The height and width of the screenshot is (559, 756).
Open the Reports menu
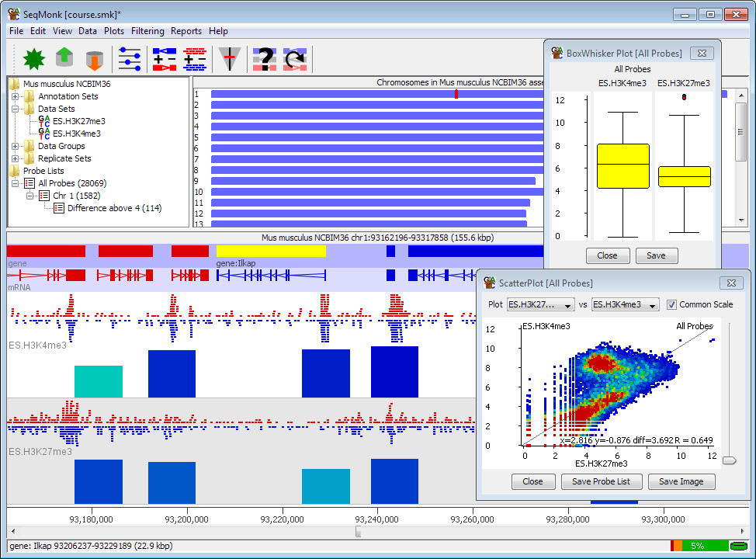(x=186, y=31)
